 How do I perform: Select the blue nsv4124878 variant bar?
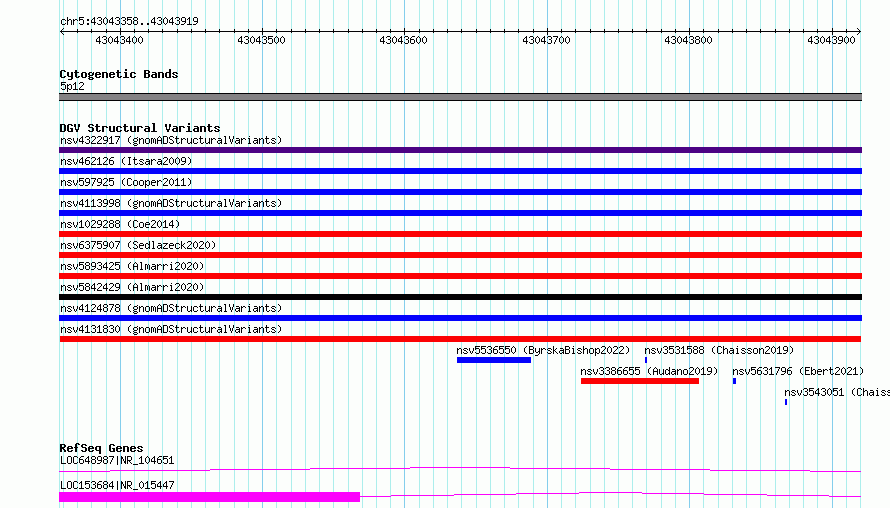(x=460, y=318)
